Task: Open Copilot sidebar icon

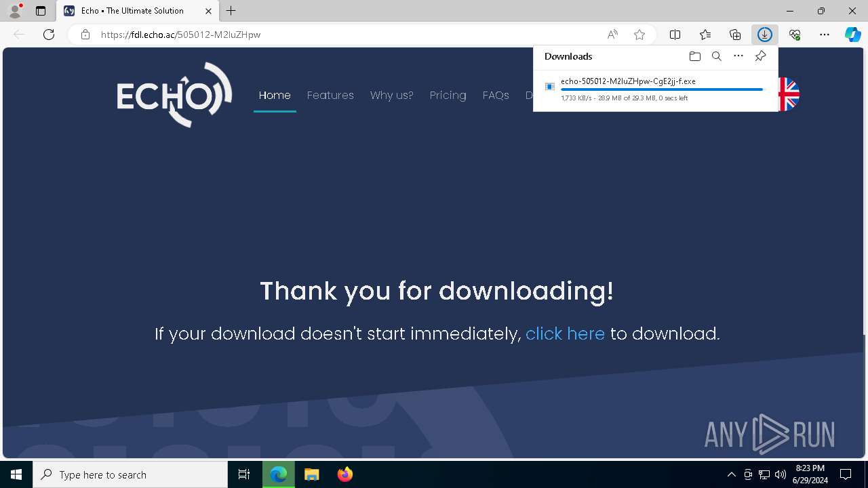Action: coord(853,35)
